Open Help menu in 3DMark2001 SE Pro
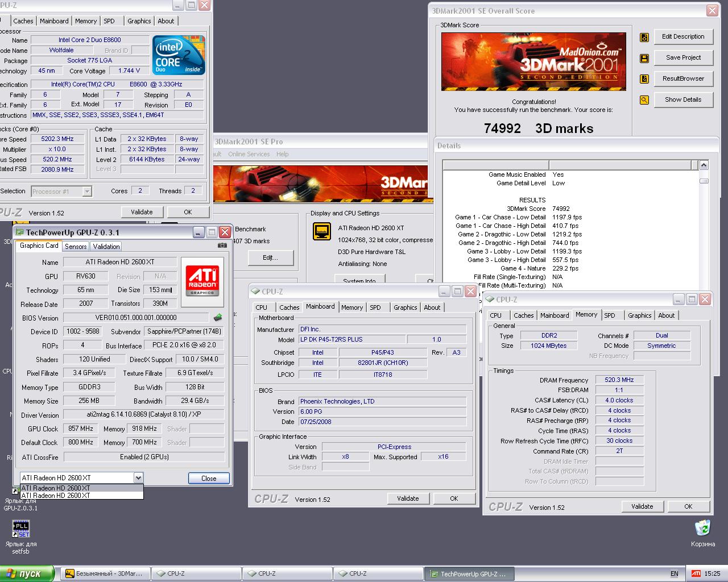 [283, 154]
